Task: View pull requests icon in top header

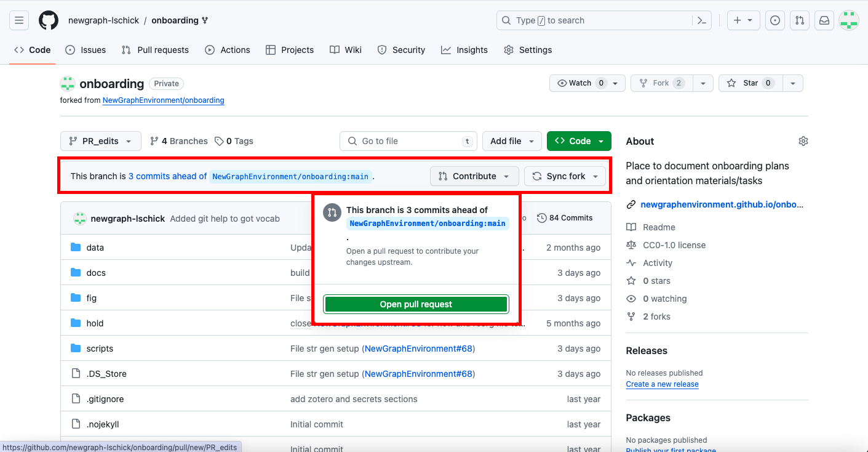Action: pos(800,20)
